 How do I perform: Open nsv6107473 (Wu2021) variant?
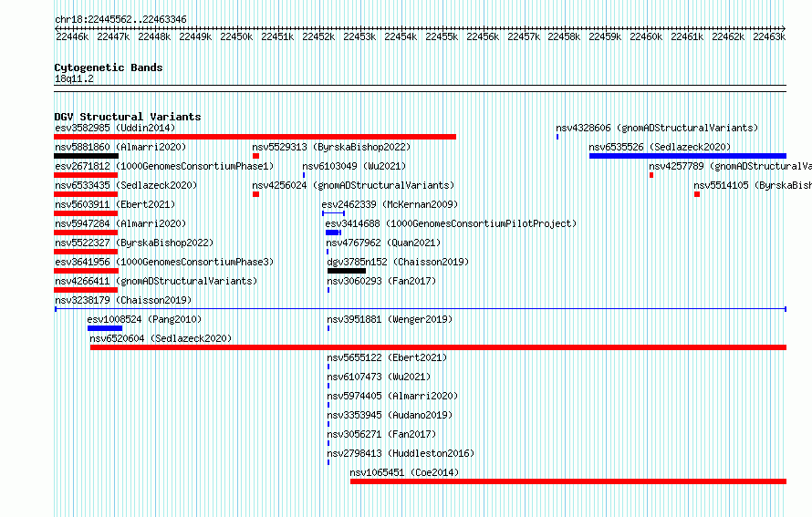coord(379,377)
